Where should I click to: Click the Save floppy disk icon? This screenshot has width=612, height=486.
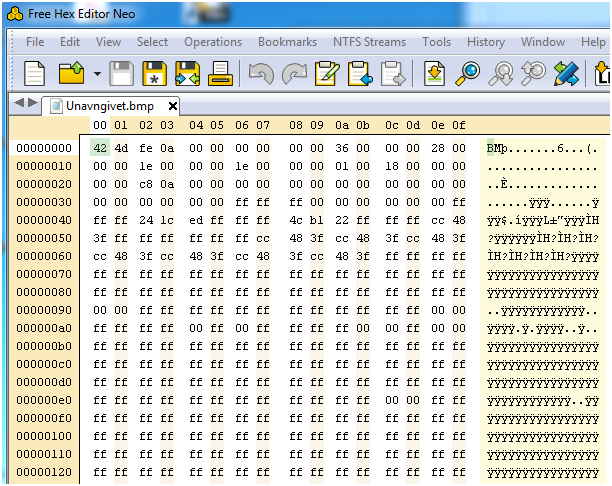point(122,73)
